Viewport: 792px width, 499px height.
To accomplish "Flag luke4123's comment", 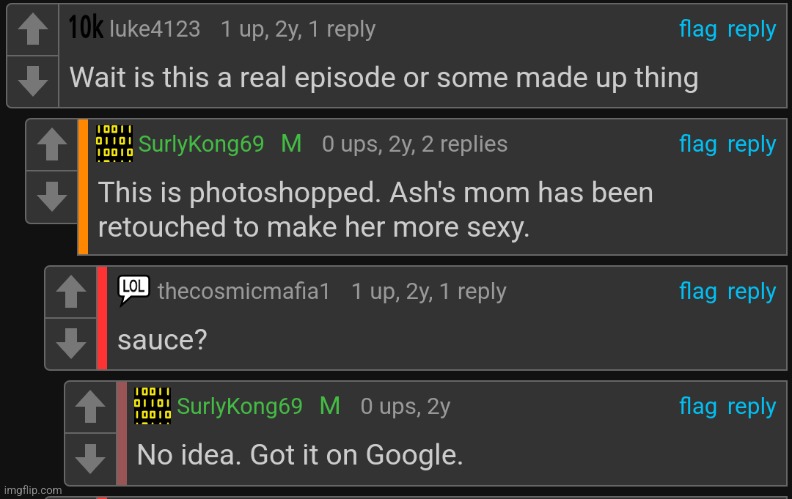I will (698, 29).
